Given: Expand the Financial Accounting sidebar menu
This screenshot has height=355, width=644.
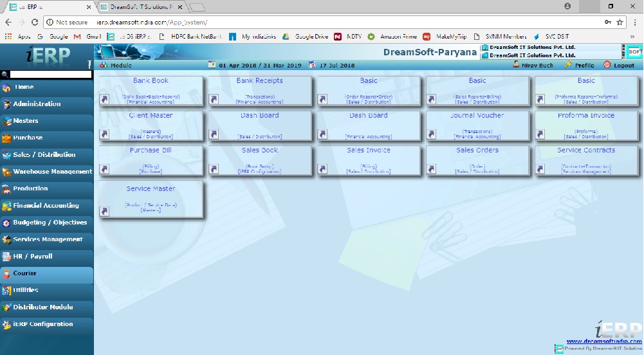Looking at the screenshot, I should (46, 206).
